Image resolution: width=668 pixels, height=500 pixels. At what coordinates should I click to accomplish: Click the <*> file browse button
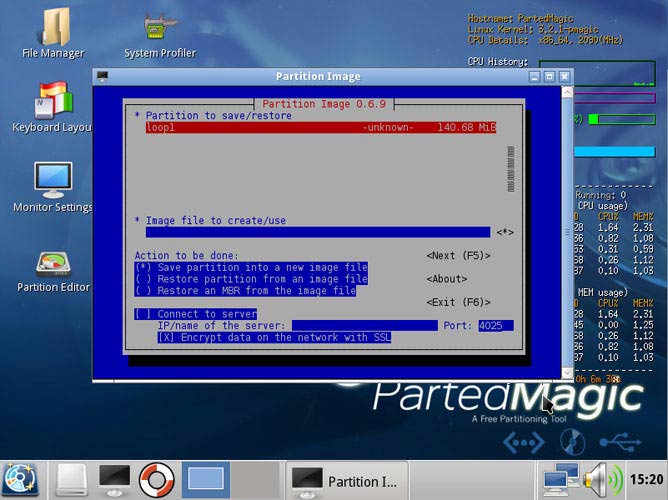tap(504, 233)
